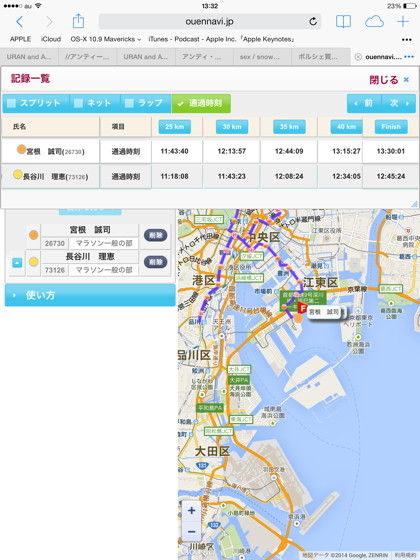Click 昭和島JCT label on map

pyautogui.click(x=219, y=431)
